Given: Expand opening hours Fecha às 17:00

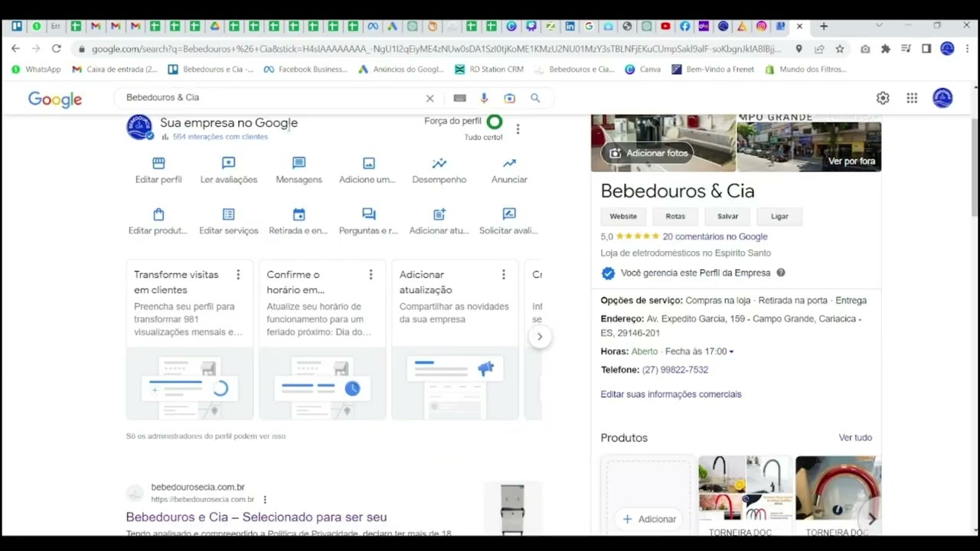Looking at the screenshot, I should [x=700, y=351].
